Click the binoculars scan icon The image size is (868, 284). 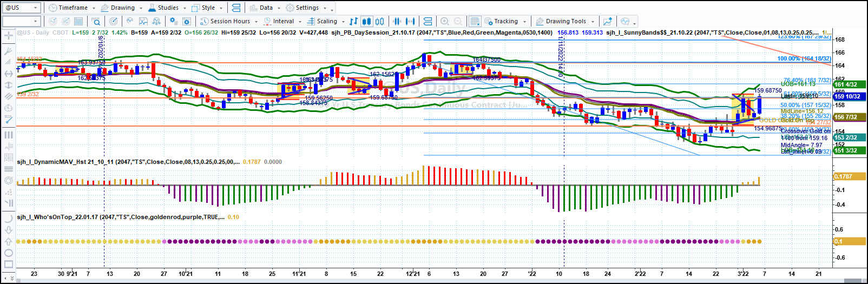coord(156,21)
